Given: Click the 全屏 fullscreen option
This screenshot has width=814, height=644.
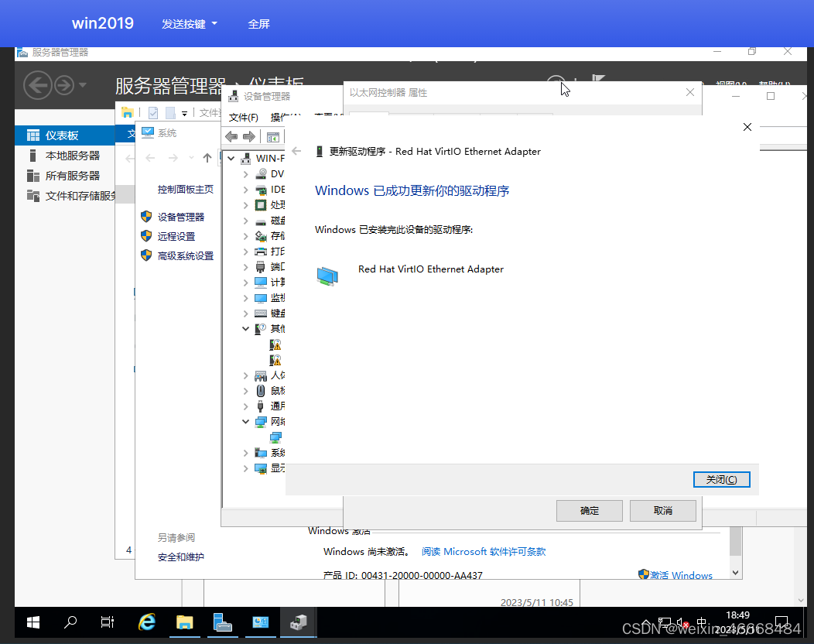Looking at the screenshot, I should tap(258, 24).
